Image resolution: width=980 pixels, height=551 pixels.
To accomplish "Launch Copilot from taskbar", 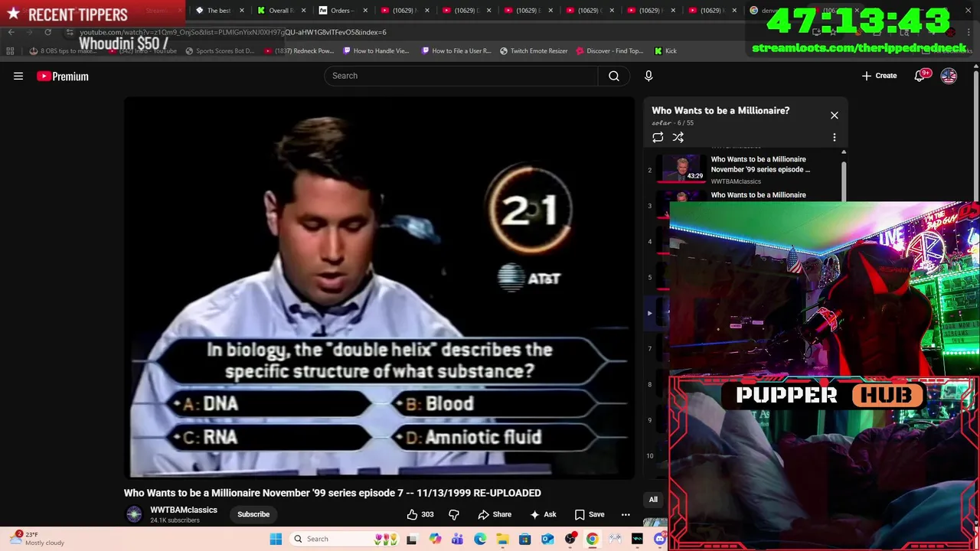I will (x=435, y=539).
